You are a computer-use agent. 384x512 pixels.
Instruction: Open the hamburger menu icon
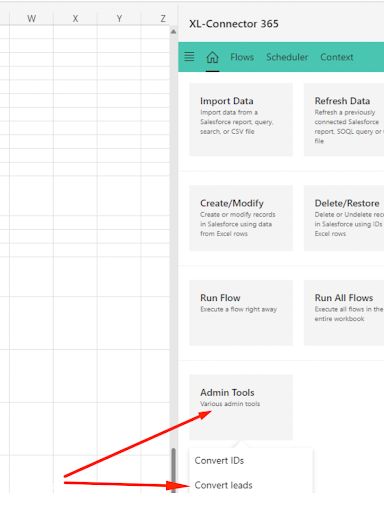[x=189, y=57]
